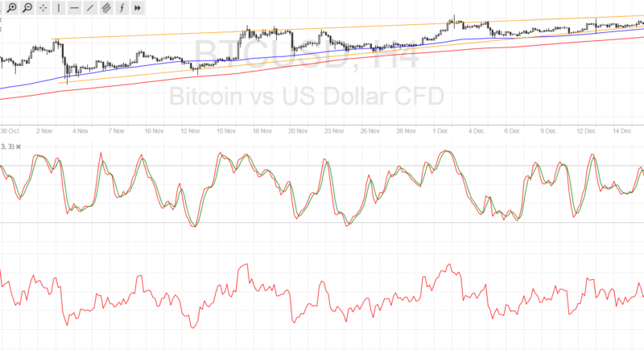644x358 pixels.
Task: Click the 23 Nov date label
Action: (x=334, y=131)
